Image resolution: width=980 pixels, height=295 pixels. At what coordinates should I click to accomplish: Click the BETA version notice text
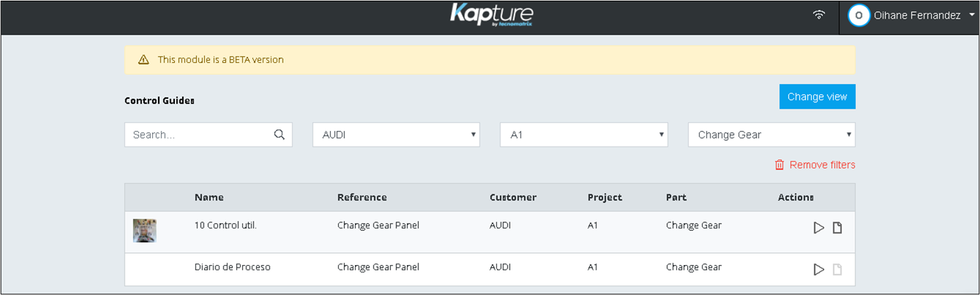pyautogui.click(x=221, y=60)
